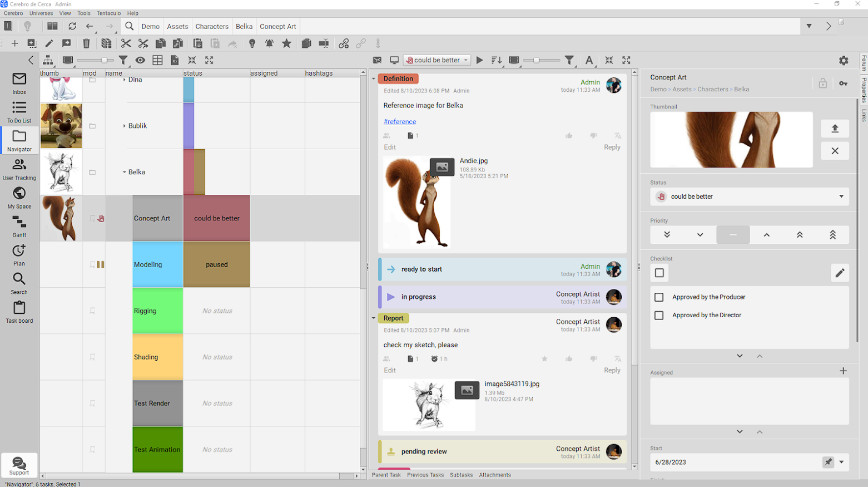868x487 pixels.
Task: Click the scissors cut icon
Action: point(126,43)
